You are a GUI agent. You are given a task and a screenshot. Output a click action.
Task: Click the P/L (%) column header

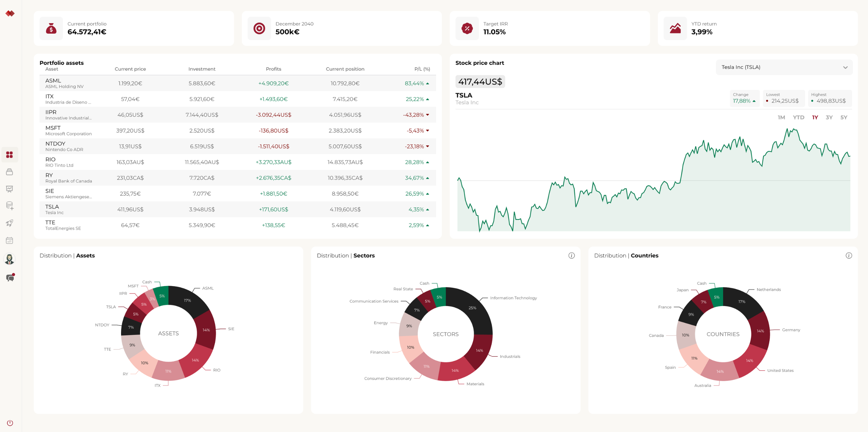(422, 69)
